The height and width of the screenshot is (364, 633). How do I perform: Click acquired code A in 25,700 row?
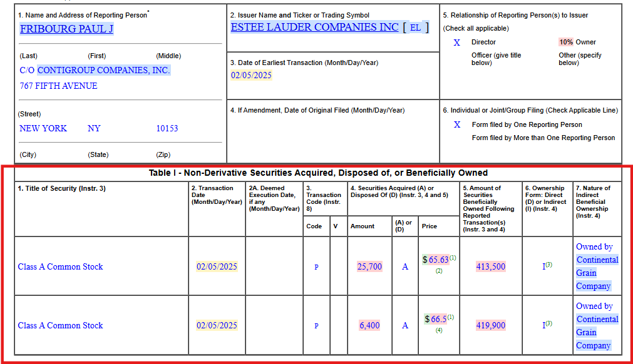click(405, 266)
